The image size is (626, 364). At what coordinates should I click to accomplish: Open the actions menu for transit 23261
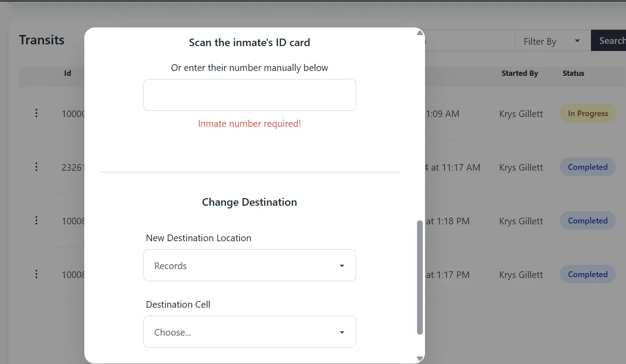tap(36, 167)
